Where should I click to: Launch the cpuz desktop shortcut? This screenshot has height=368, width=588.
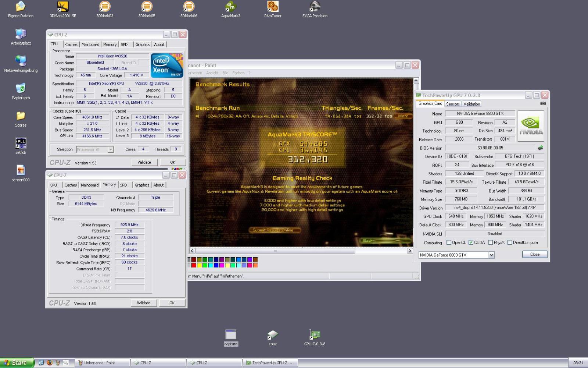point(273,338)
